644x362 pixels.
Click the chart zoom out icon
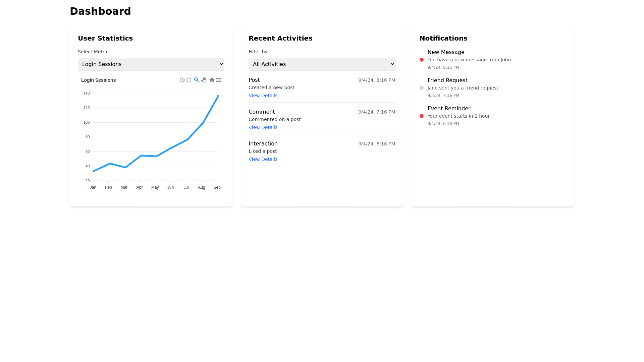click(189, 80)
